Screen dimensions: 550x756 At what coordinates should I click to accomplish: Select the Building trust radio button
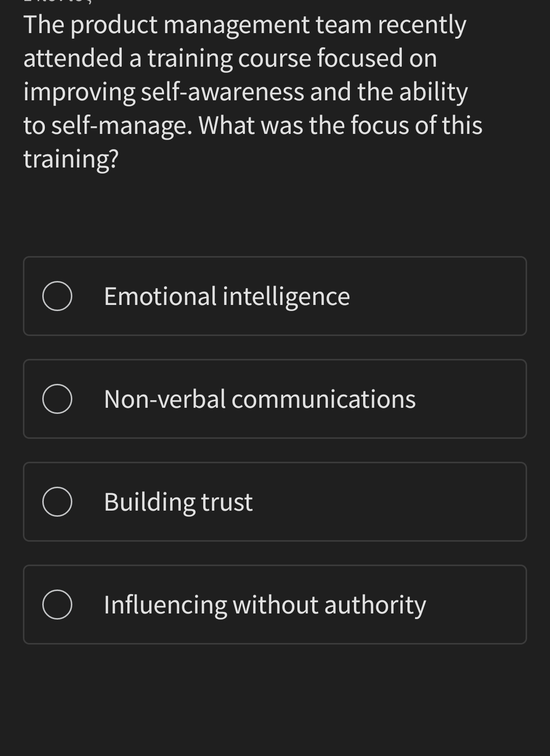pyautogui.click(x=58, y=501)
